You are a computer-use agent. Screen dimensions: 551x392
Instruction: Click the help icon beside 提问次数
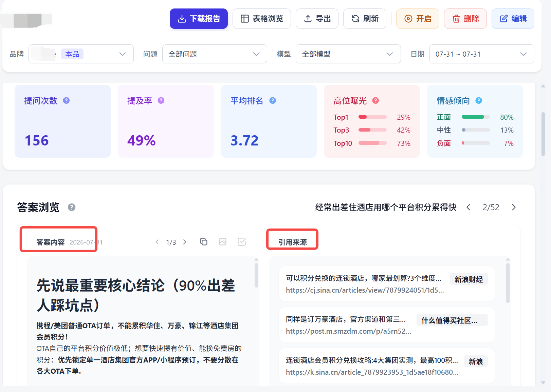click(66, 100)
